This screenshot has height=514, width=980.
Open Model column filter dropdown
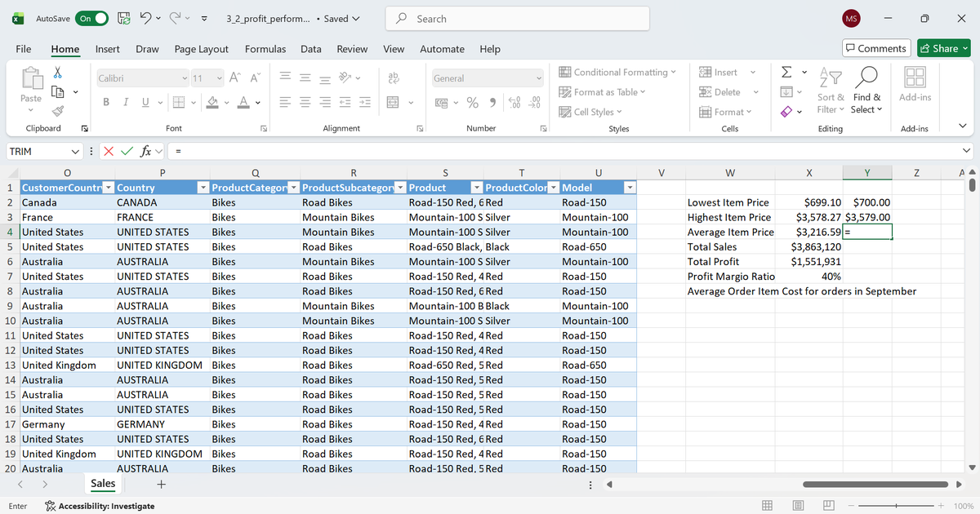(629, 188)
